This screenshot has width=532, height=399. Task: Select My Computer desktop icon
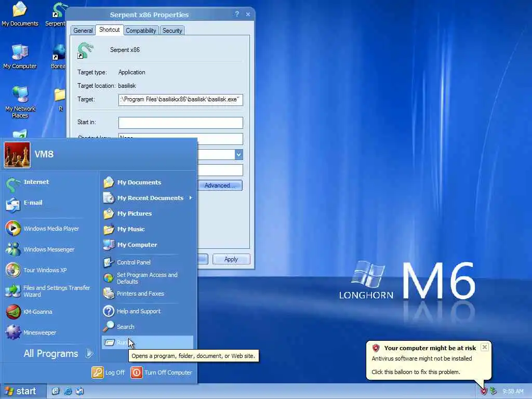coord(20,57)
